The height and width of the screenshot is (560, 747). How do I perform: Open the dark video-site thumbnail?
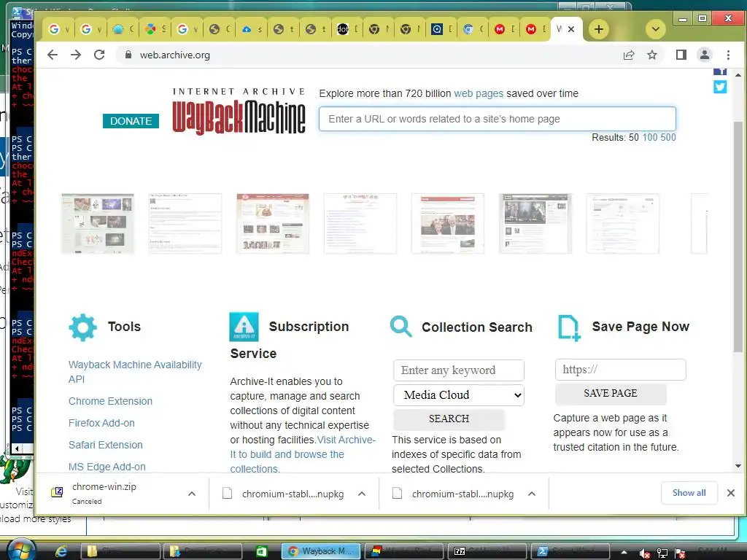[x=535, y=223]
